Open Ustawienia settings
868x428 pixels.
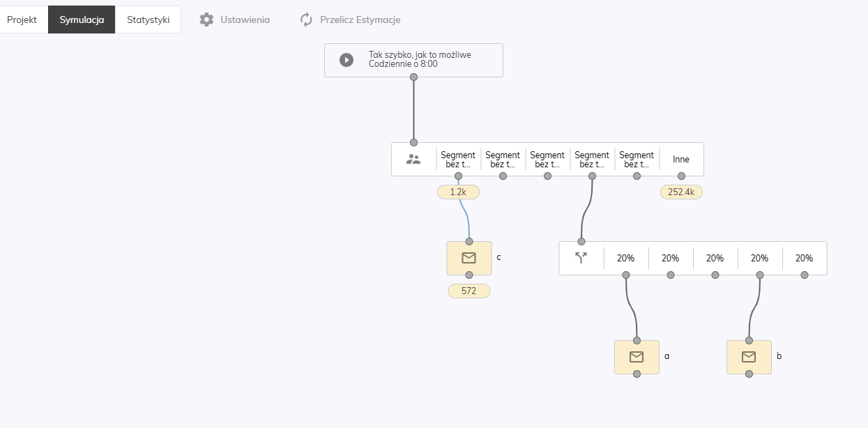(x=245, y=20)
